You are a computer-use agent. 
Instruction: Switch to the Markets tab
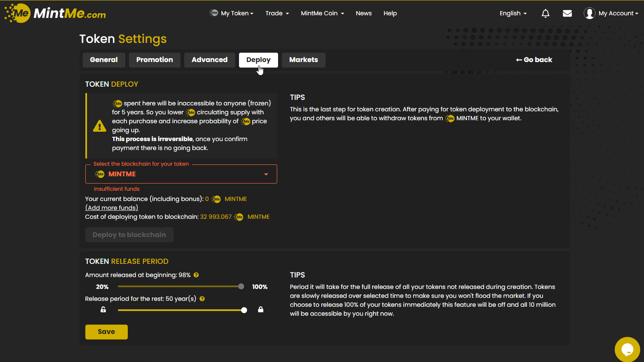pos(304,60)
